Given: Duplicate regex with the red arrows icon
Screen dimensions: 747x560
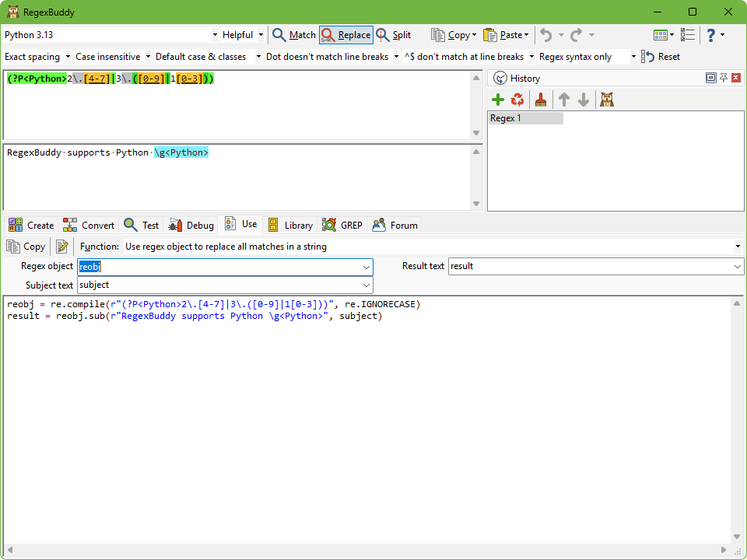Looking at the screenshot, I should point(517,100).
